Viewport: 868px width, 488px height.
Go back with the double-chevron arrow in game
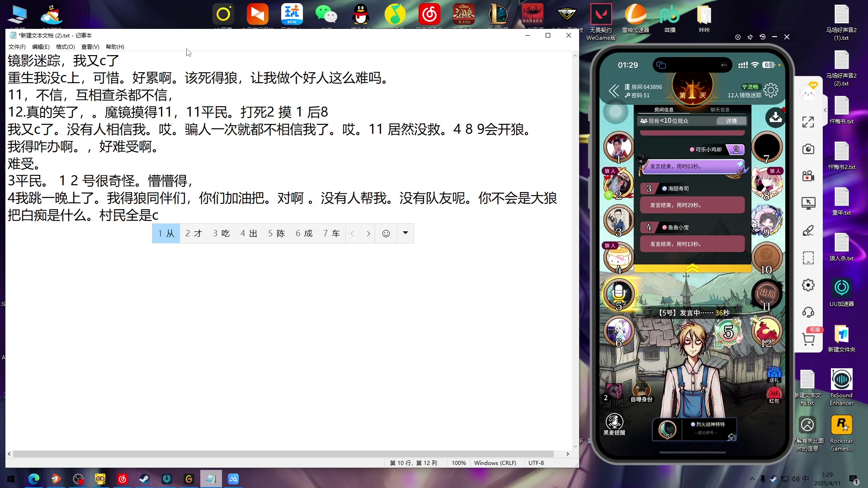tap(613, 91)
